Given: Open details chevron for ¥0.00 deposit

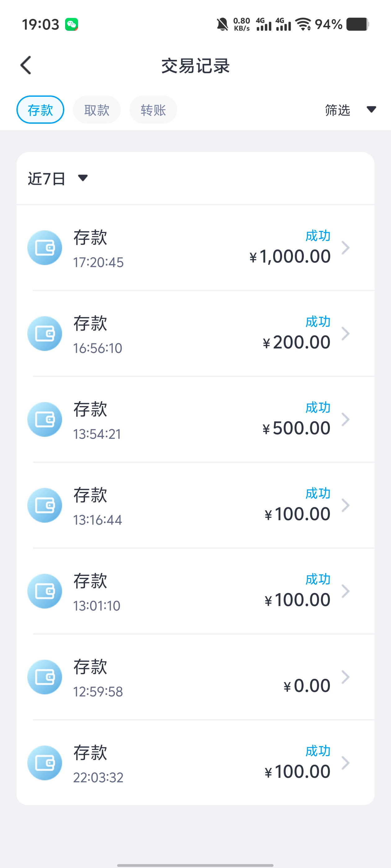Looking at the screenshot, I should pos(345,677).
